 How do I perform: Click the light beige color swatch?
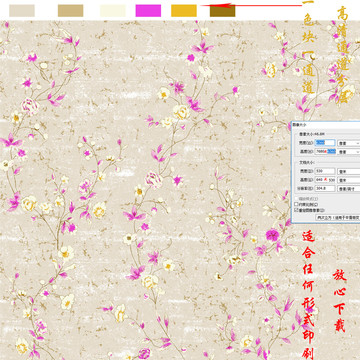(22, 11)
